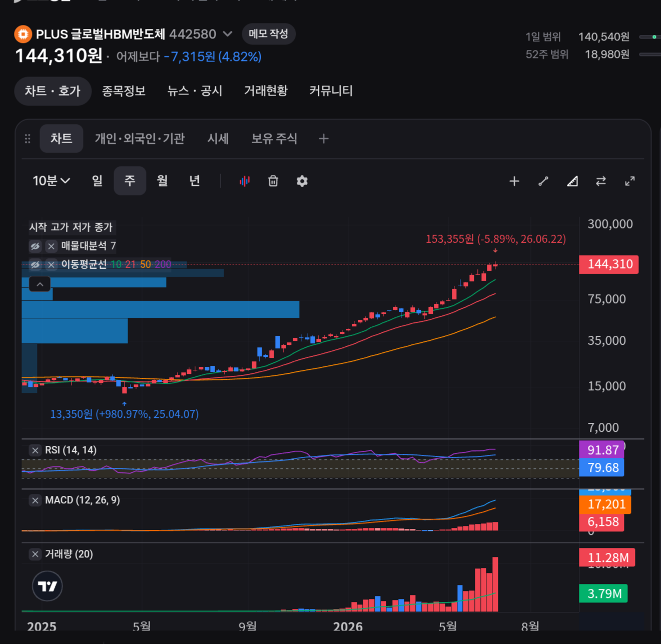Expand chart to fullscreen icon

[630, 181]
